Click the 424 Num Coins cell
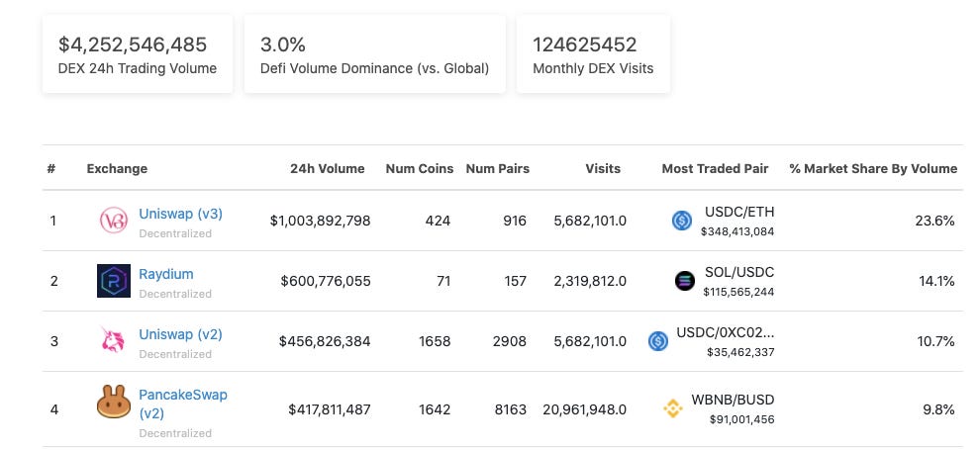Viewport: 980px width, 450px height. click(x=438, y=221)
